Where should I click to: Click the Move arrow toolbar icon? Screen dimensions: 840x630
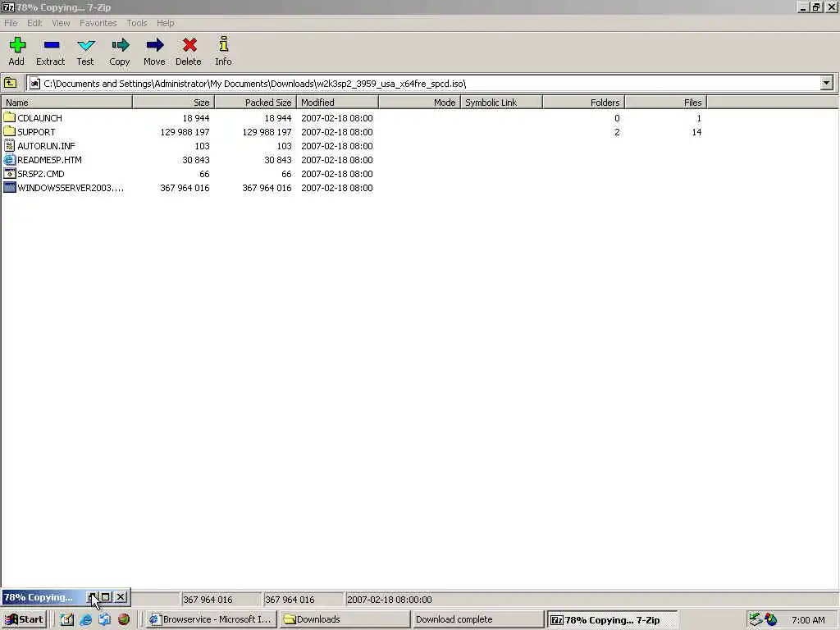point(155,45)
